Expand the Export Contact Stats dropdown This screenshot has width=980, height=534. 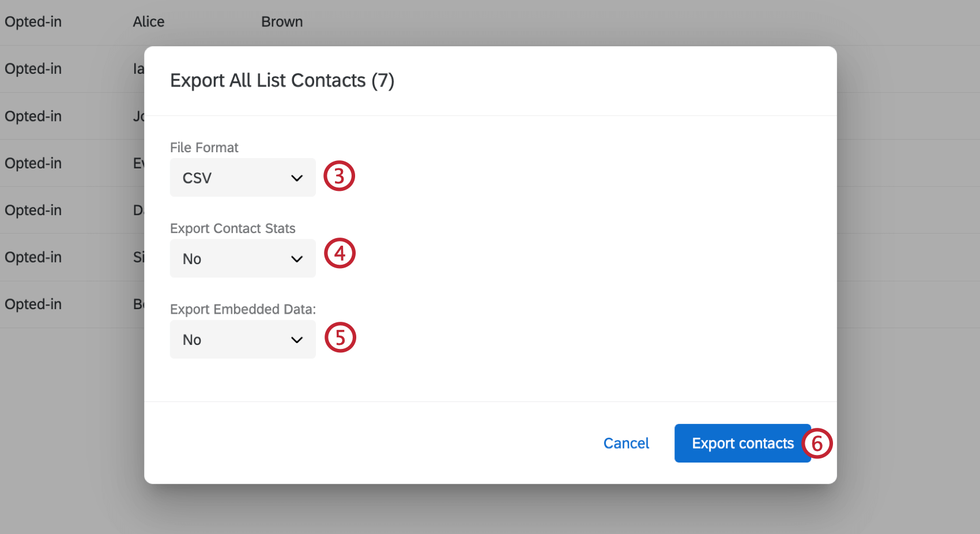pyautogui.click(x=242, y=258)
